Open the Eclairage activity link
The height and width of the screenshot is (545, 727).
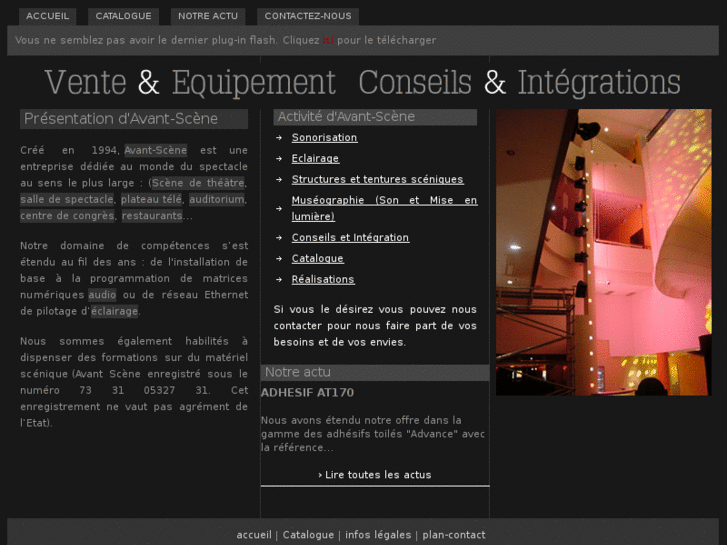[x=315, y=159]
